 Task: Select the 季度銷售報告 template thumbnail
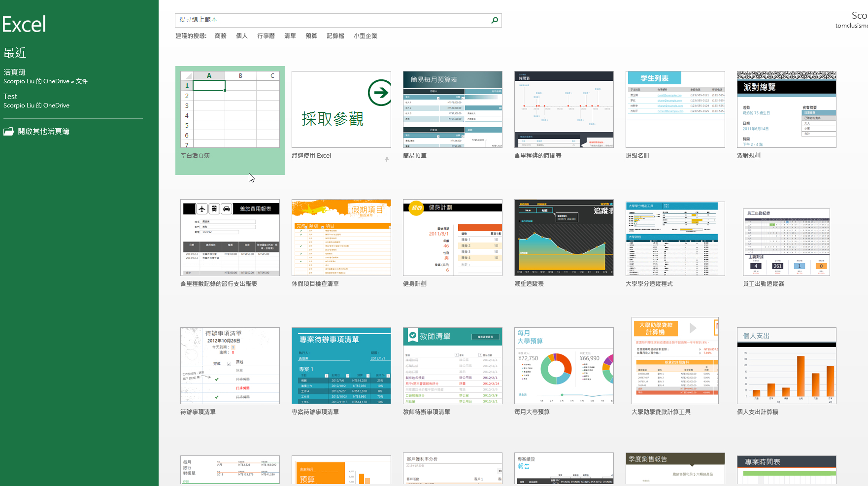click(675, 469)
